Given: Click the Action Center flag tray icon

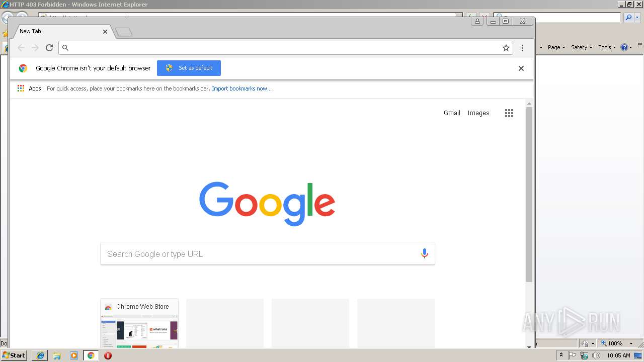Looking at the screenshot, I should click(x=573, y=355).
